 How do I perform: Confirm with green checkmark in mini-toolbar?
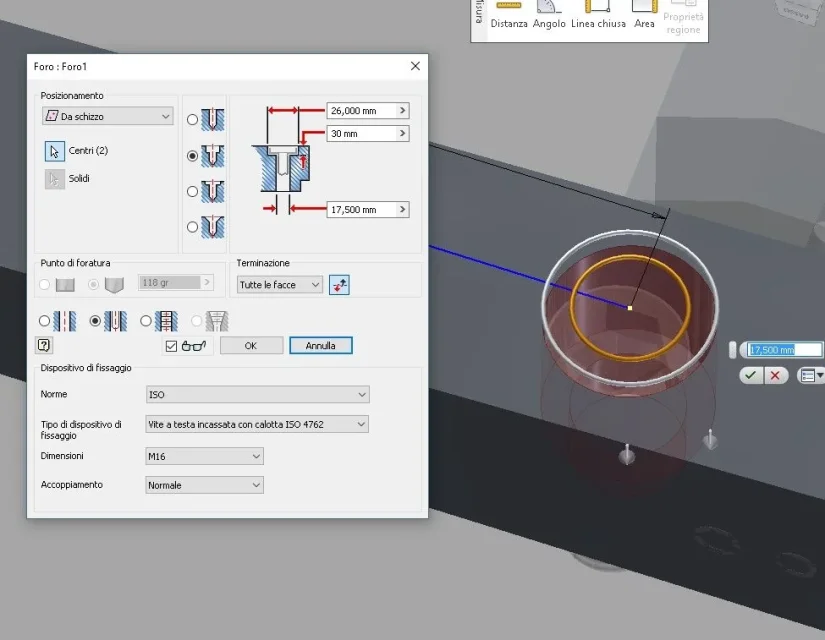pos(751,375)
